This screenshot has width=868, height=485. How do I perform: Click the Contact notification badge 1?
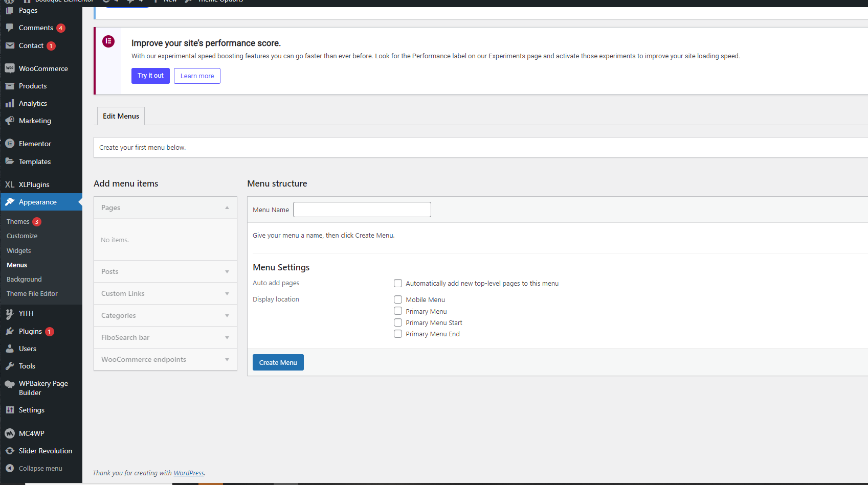51,46
